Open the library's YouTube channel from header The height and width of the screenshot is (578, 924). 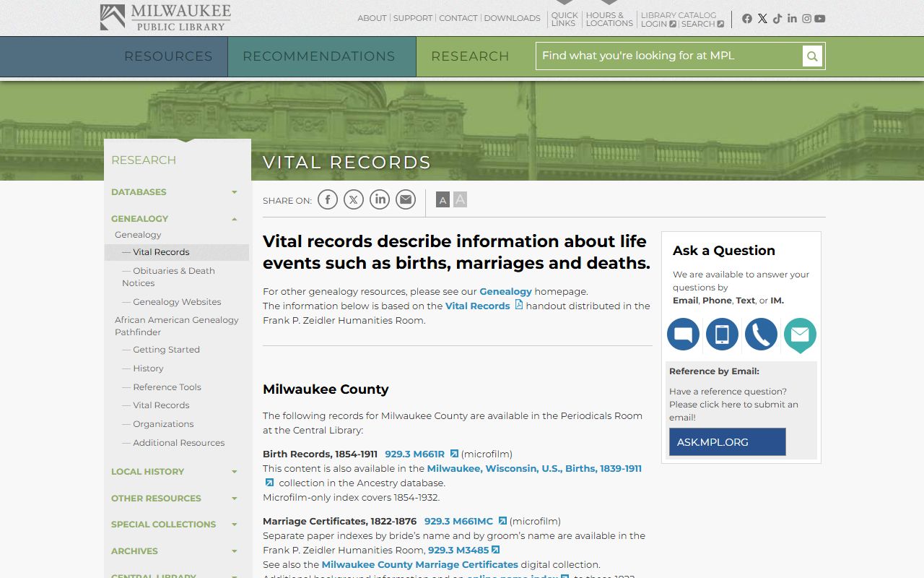click(x=820, y=19)
